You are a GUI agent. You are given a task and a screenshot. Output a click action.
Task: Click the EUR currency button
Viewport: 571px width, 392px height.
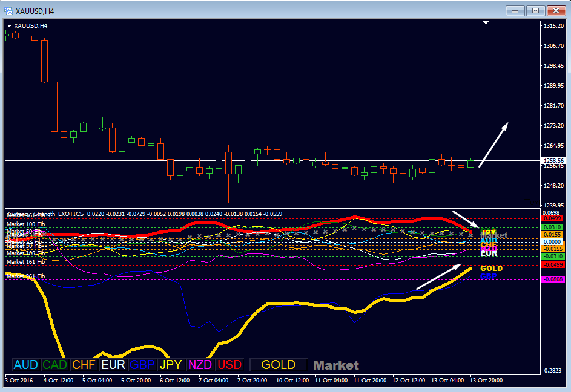coord(113,365)
